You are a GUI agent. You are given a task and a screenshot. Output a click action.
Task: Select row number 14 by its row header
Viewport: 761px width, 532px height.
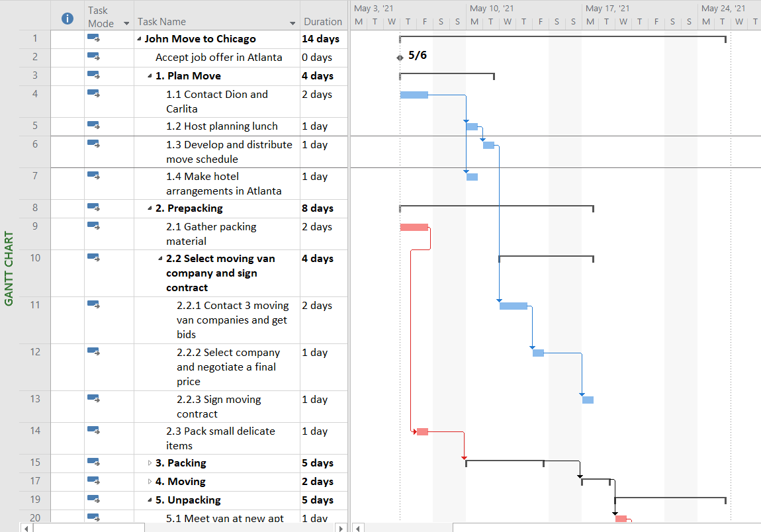click(x=34, y=431)
